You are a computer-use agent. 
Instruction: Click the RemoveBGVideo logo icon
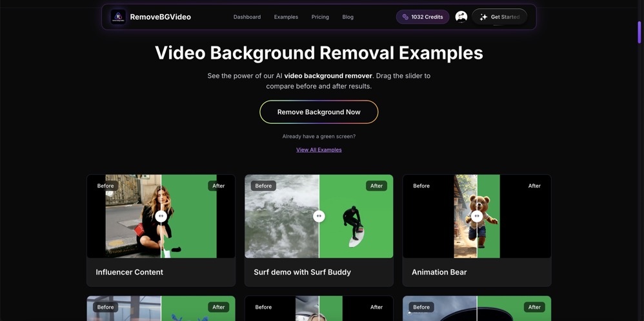coord(117,17)
